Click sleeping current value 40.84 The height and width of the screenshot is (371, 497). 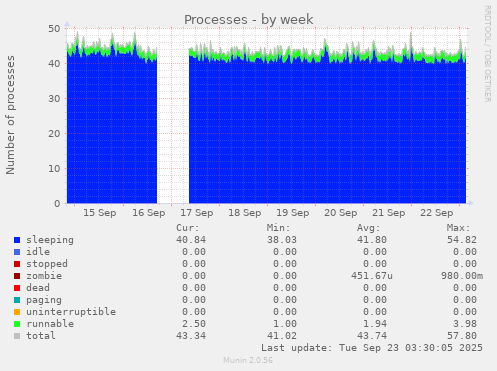click(x=191, y=240)
